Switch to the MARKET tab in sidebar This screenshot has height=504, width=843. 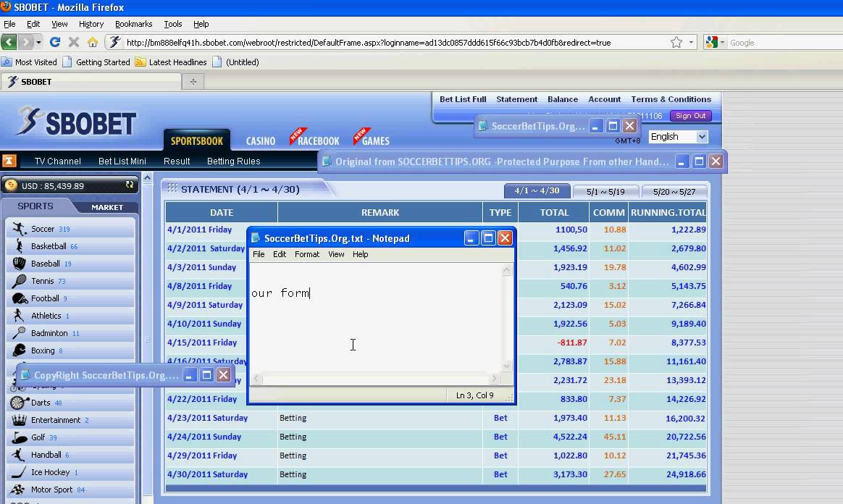pyautogui.click(x=107, y=207)
